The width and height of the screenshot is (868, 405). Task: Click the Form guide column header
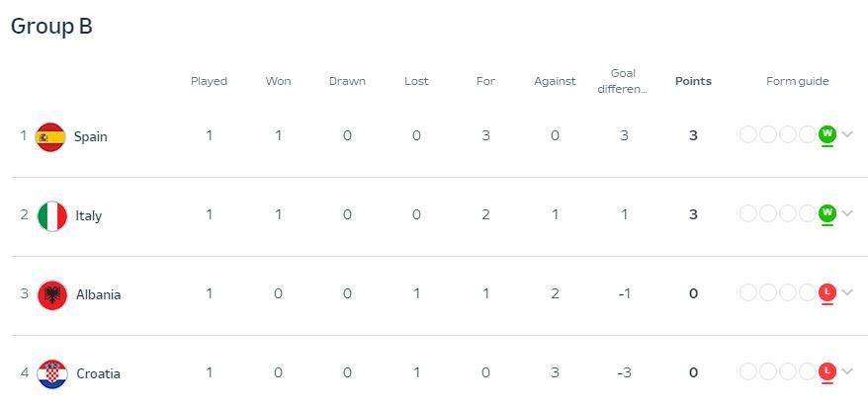[797, 81]
